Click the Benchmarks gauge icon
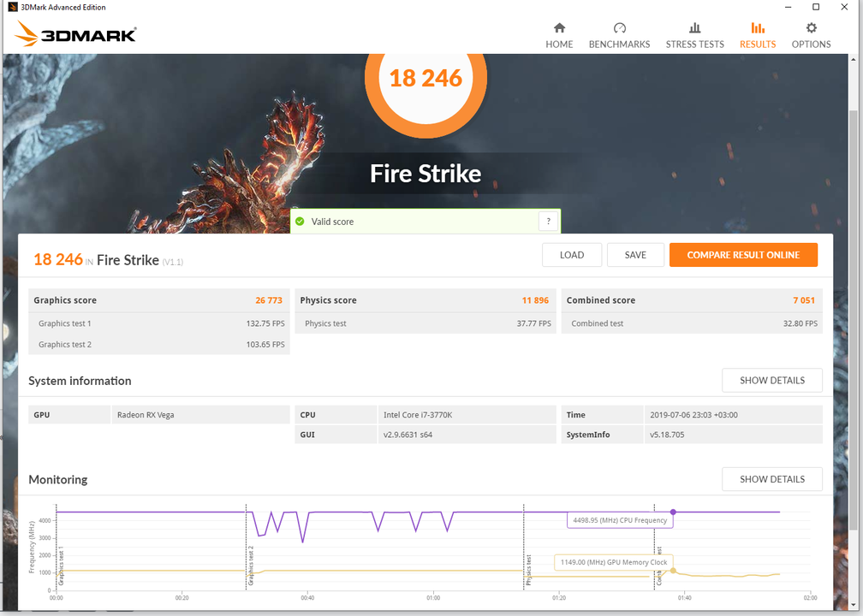The height and width of the screenshot is (616, 863). click(x=619, y=28)
